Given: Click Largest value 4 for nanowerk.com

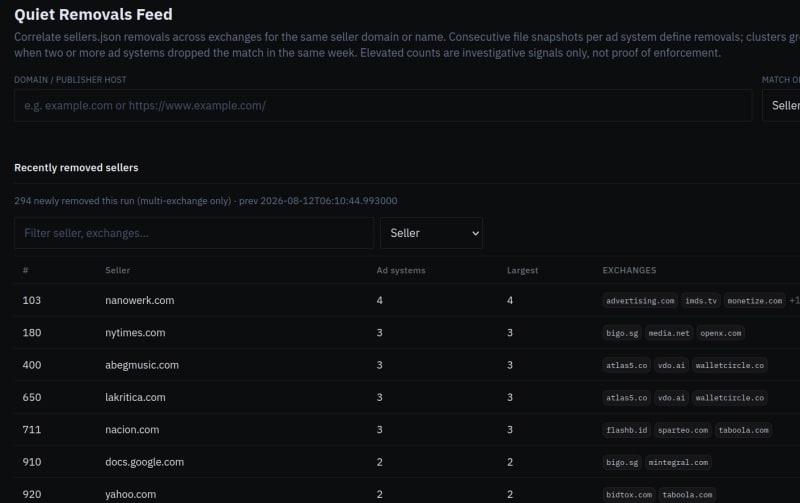Looking at the screenshot, I should [510, 300].
